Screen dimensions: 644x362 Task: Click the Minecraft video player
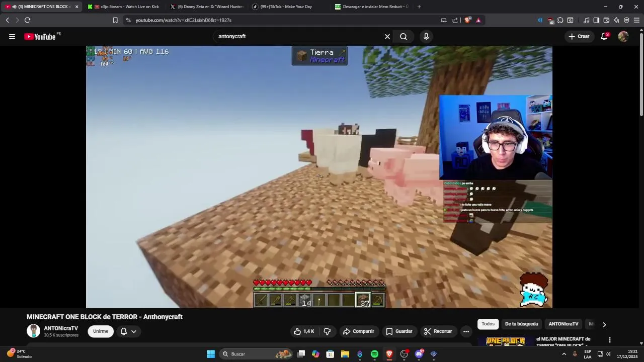pos(319,177)
